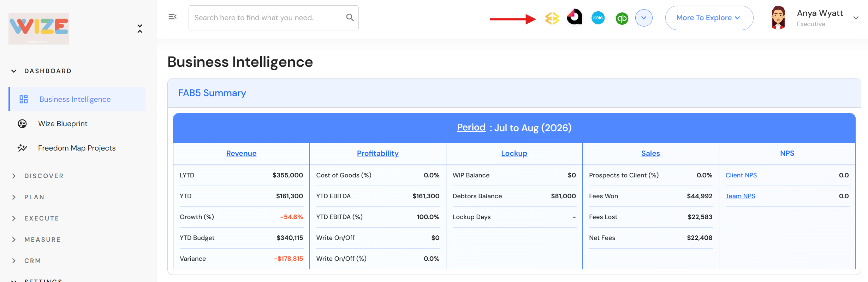Viewport: 868px width, 282px height.
Task: Expand more integrations with circular chevron button
Action: [644, 18]
